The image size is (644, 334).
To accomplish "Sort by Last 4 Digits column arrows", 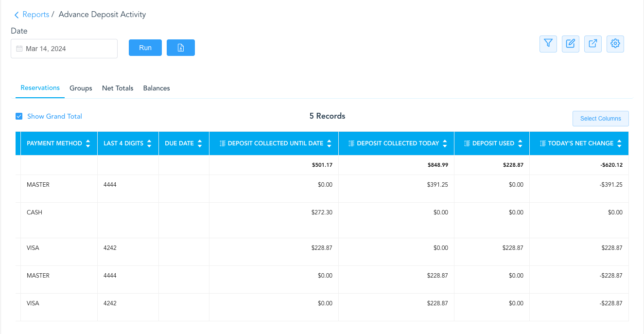I will (149, 143).
